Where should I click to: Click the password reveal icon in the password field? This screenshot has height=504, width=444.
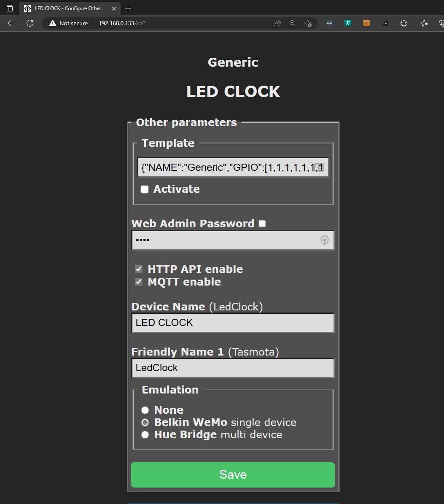coord(324,240)
